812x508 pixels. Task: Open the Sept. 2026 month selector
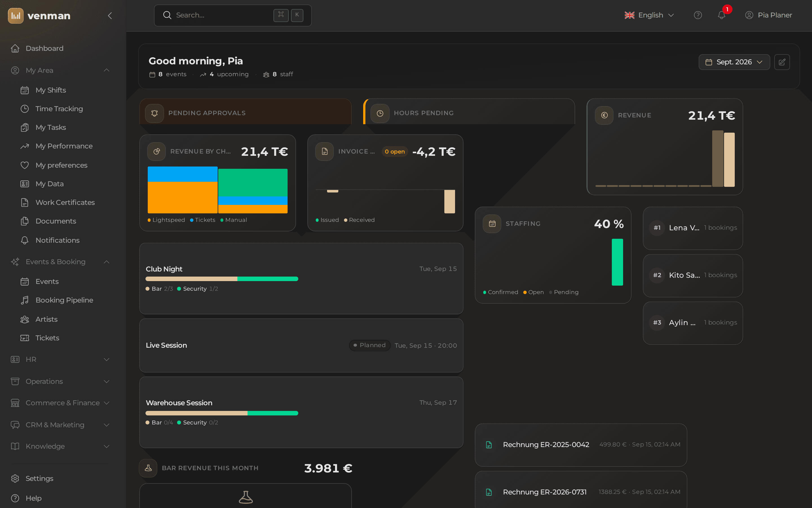(734, 62)
